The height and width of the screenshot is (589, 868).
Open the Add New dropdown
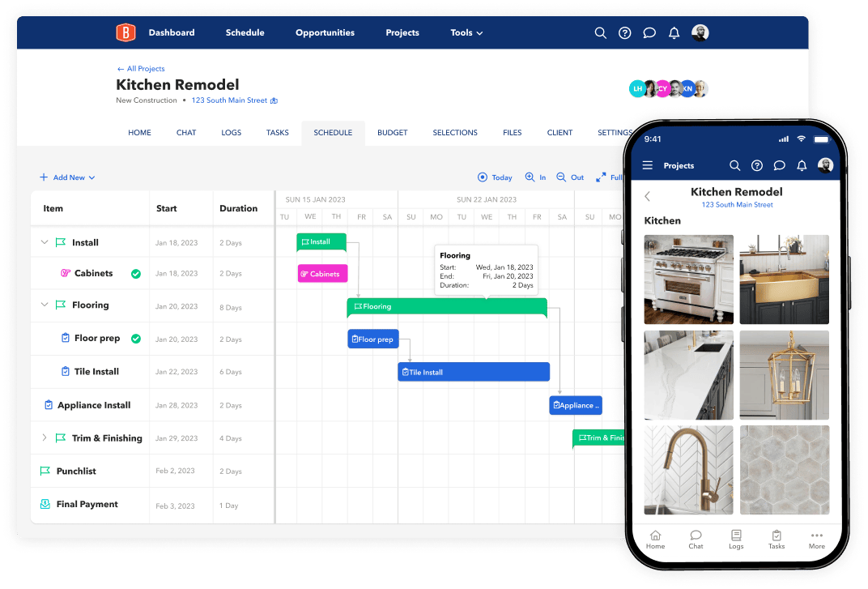(x=67, y=177)
